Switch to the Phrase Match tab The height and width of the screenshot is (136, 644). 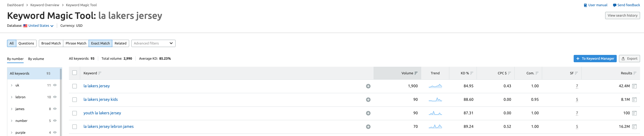coord(76,43)
